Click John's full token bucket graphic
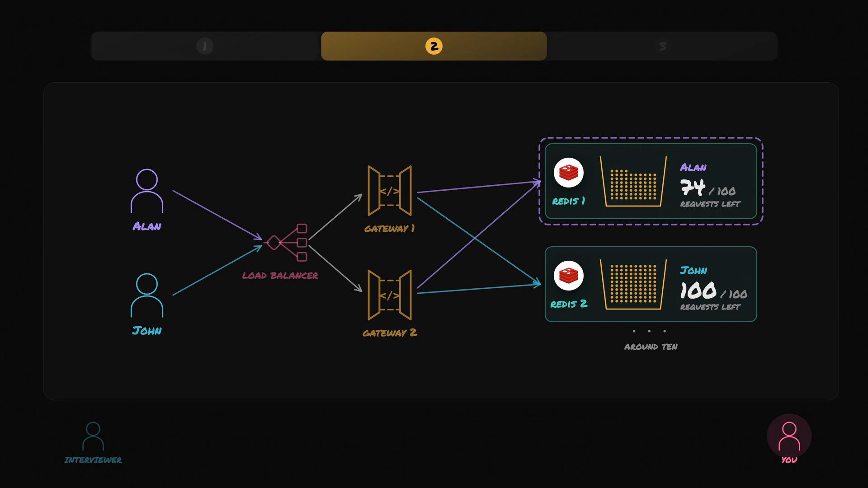This screenshot has height=488, width=868. pyautogui.click(x=633, y=285)
